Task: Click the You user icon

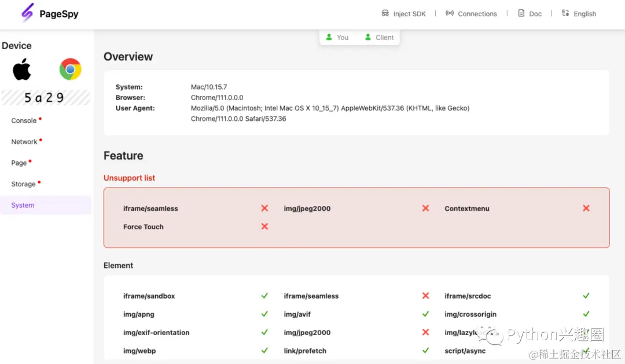Action: coord(329,37)
